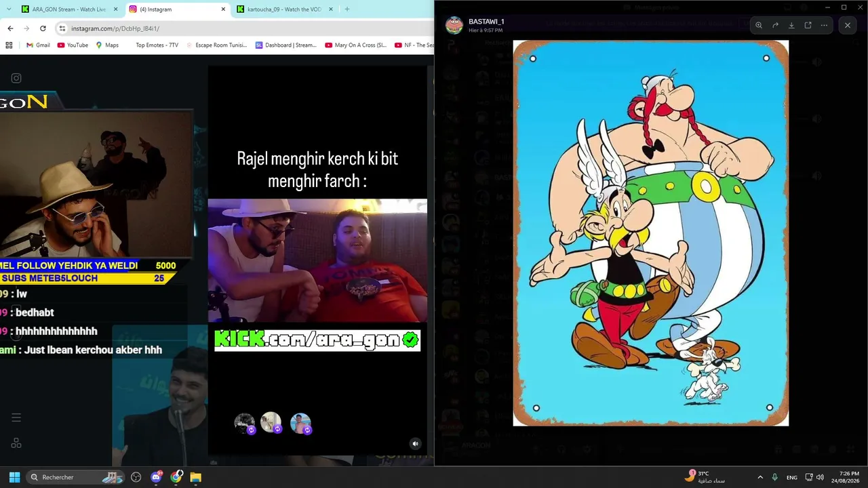Close the Discord image viewer
This screenshot has width=868, height=488.
(x=848, y=25)
